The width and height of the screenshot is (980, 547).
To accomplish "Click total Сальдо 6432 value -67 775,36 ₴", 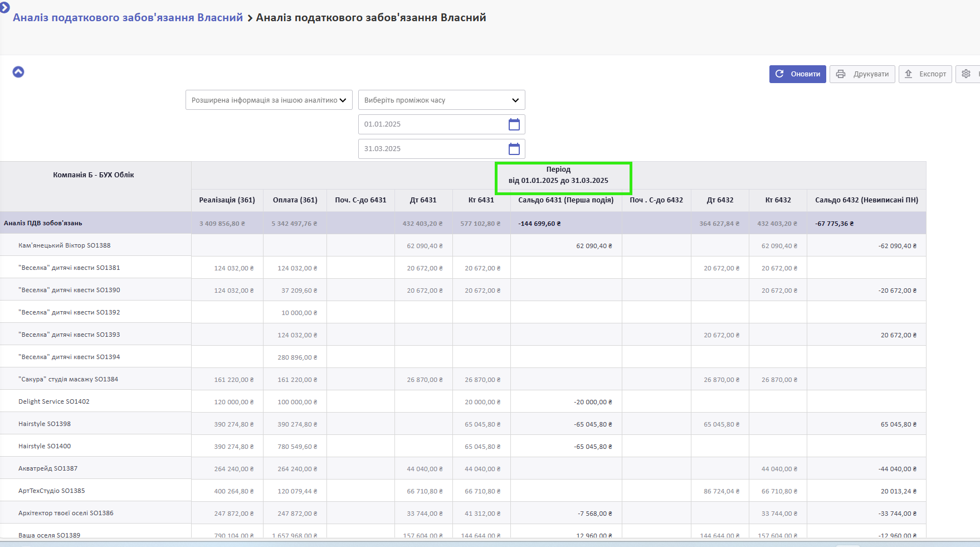I will tap(835, 224).
